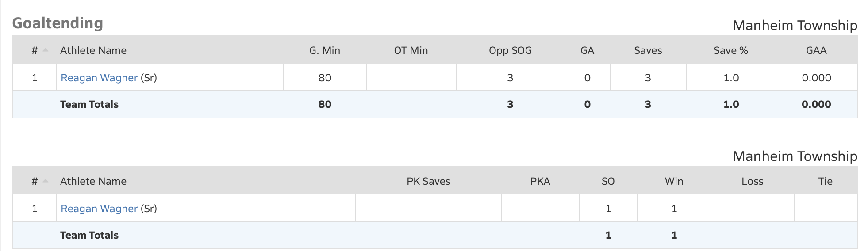This screenshot has width=868, height=251.
Task: Click Athlete Name header in the PKA table
Action: (x=93, y=181)
